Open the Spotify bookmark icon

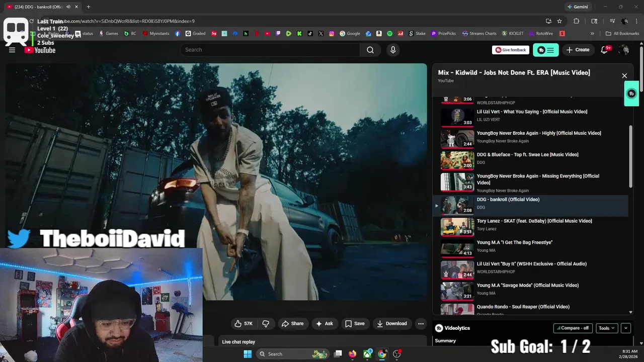(390, 34)
